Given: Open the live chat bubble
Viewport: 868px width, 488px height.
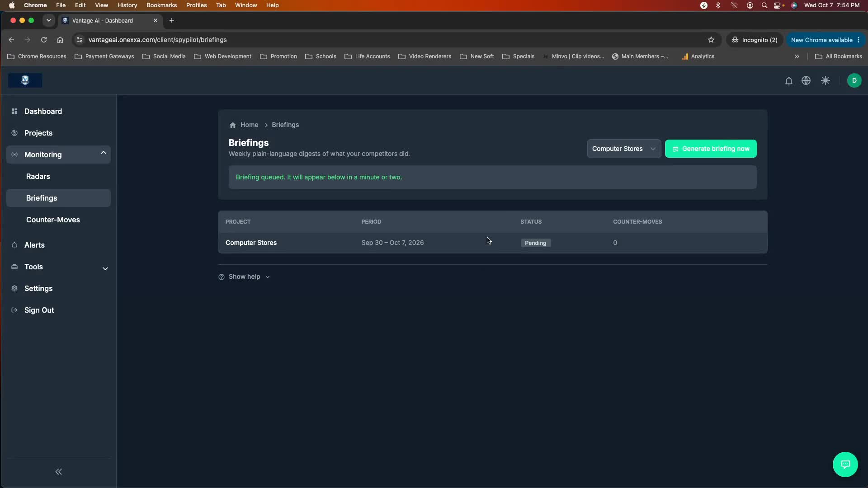Looking at the screenshot, I should pyautogui.click(x=845, y=465).
